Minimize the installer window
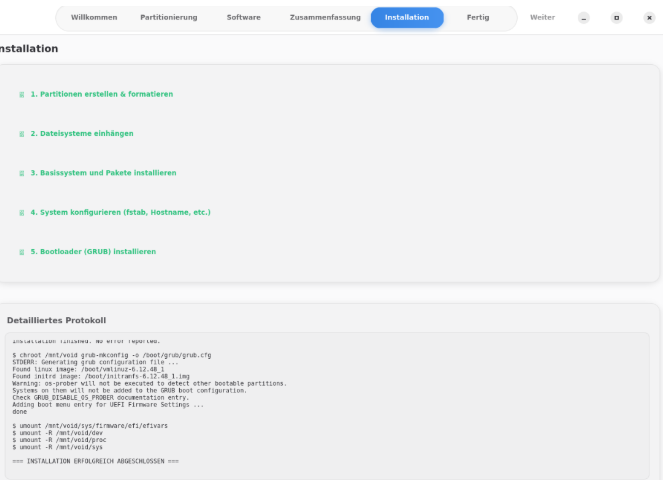Screen dimensions: 664x480 point(584,18)
